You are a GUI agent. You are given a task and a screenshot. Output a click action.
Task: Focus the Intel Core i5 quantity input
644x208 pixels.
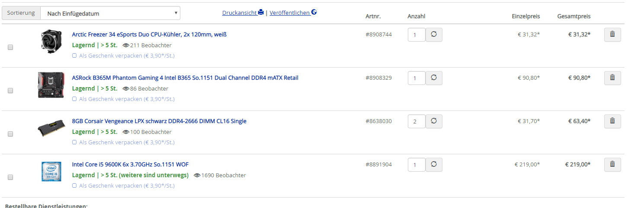pos(417,165)
